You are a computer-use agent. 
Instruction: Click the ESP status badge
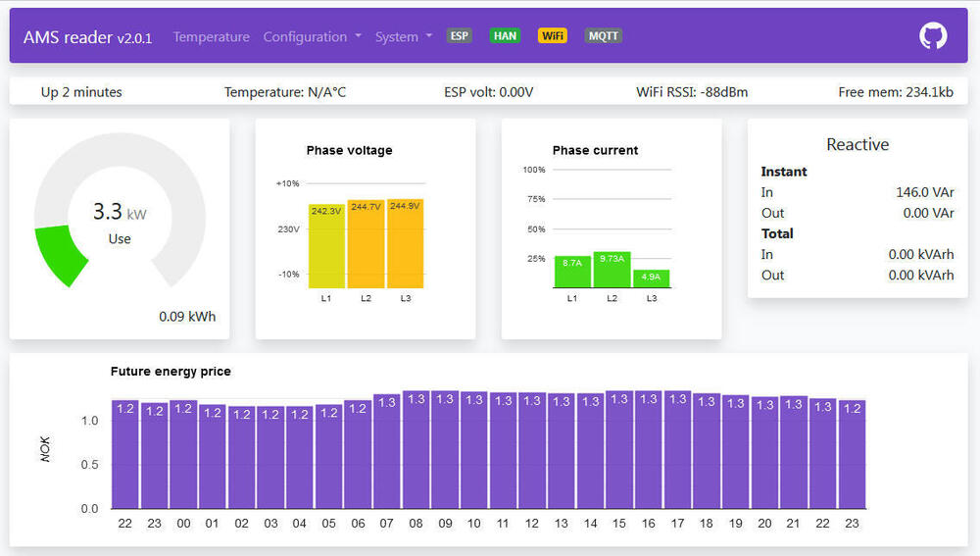tap(459, 36)
